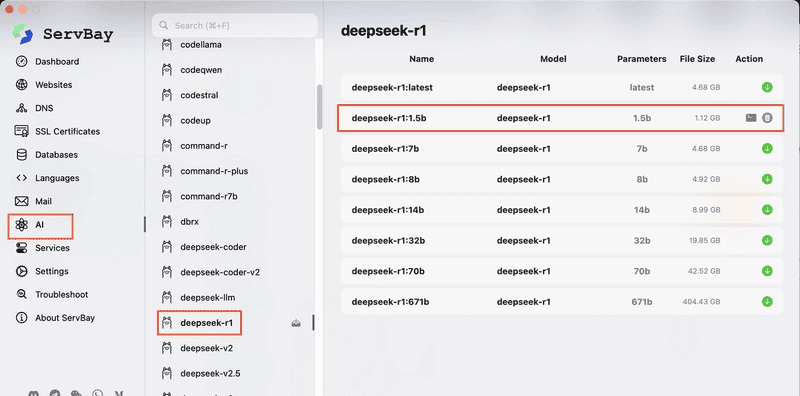
Task: Open About ServBay in the sidebar
Action: tap(55, 318)
